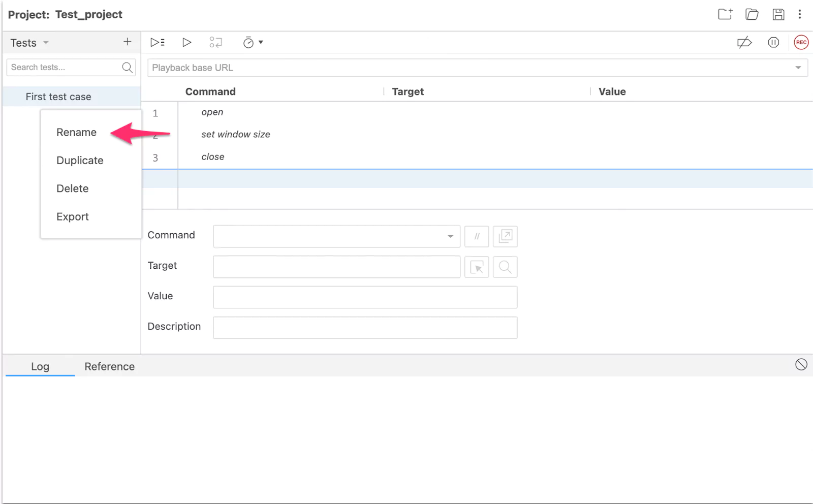This screenshot has height=504, width=813.
Task: Switch to the Reference tab
Action: tap(109, 366)
